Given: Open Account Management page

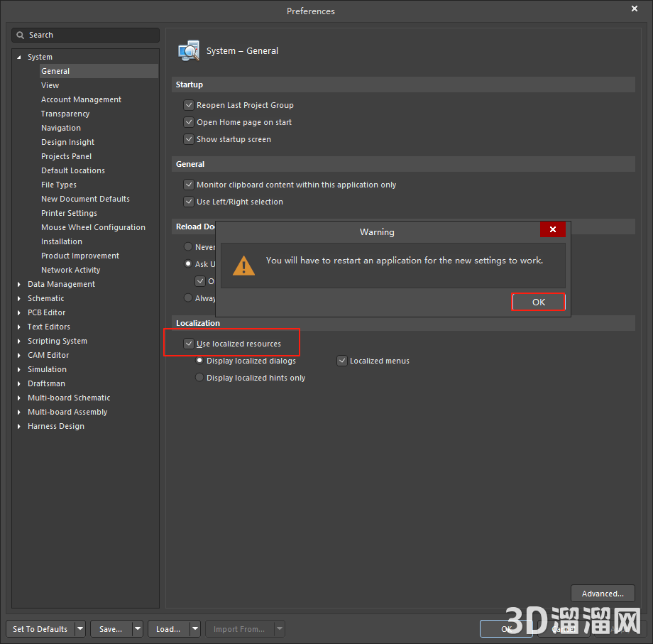Looking at the screenshot, I should (x=81, y=99).
